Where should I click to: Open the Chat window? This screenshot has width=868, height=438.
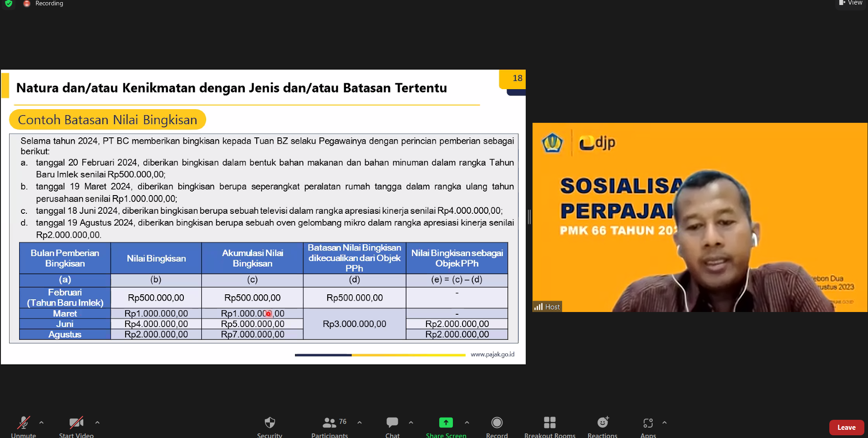(x=392, y=423)
